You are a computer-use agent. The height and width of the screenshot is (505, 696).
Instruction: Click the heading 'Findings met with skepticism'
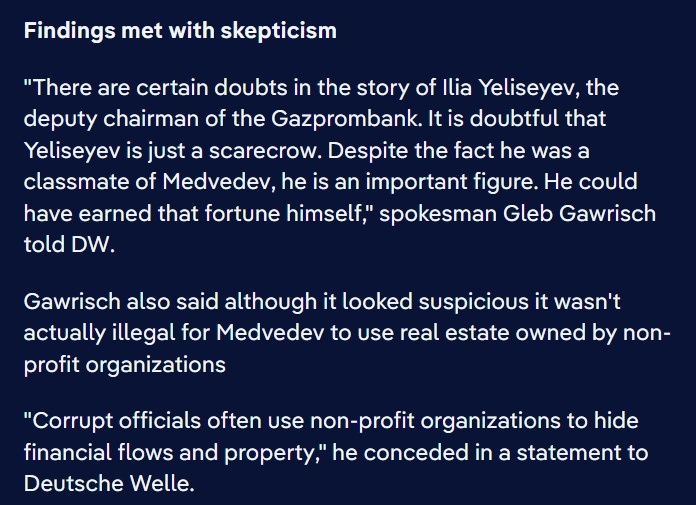click(180, 31)
